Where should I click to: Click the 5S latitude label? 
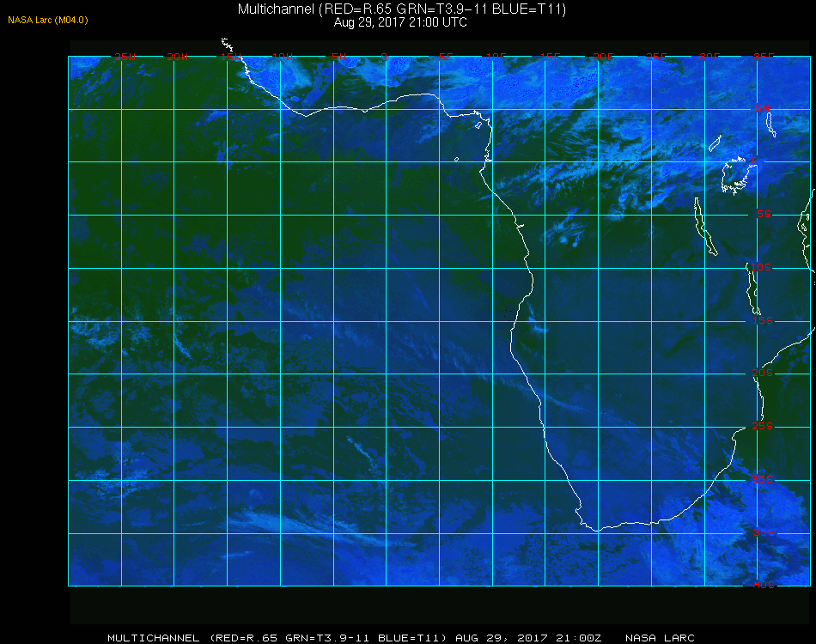click(764, 214)
